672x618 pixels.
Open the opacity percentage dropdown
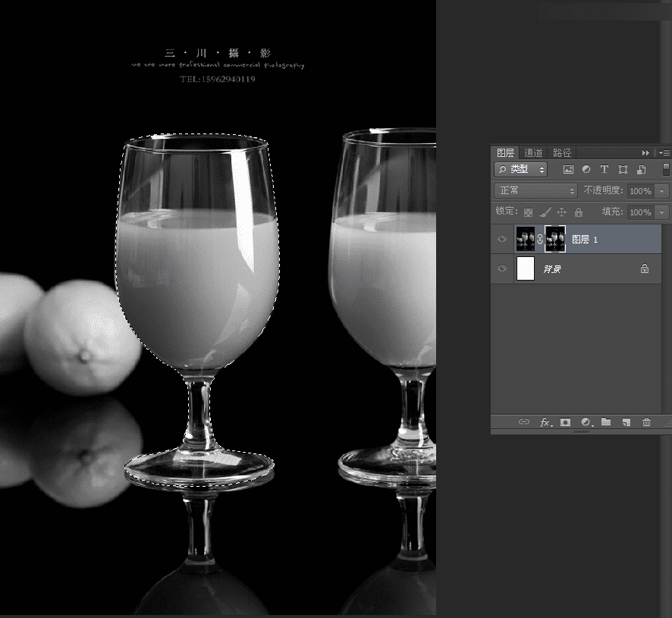coord(660,190)
